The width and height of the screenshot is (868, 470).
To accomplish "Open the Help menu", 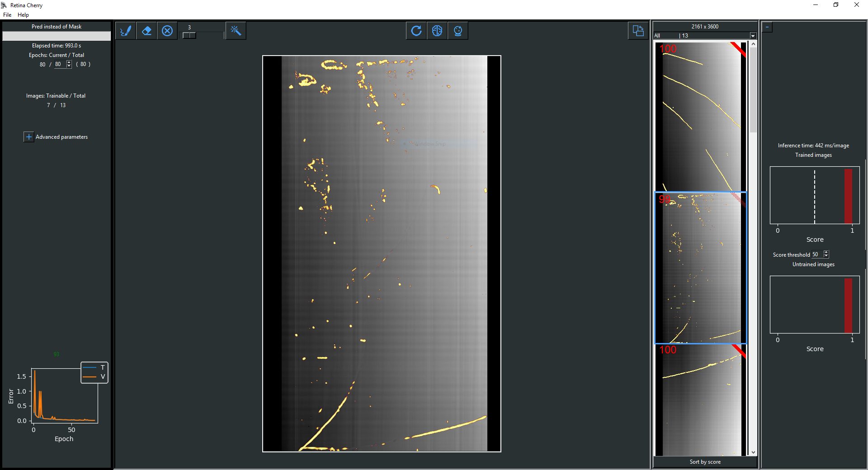I will 23,15.
